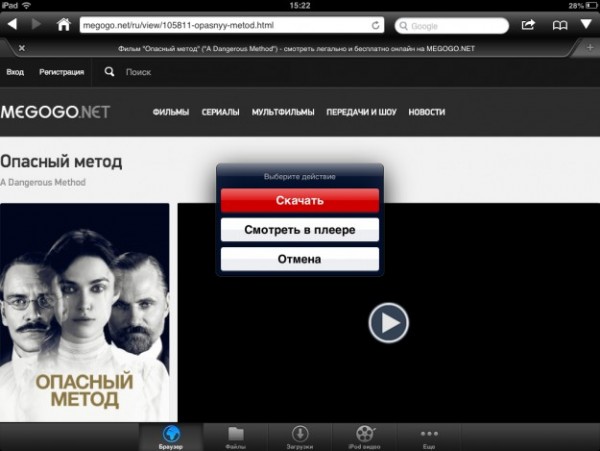Tap the browser back arrow
This screenshot has width=600, height=451.
tap(13, 24)
